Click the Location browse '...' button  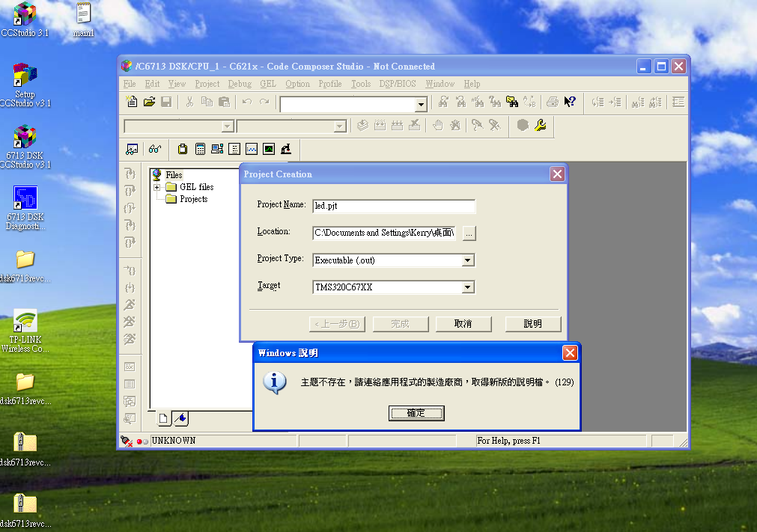click(469, 233)
